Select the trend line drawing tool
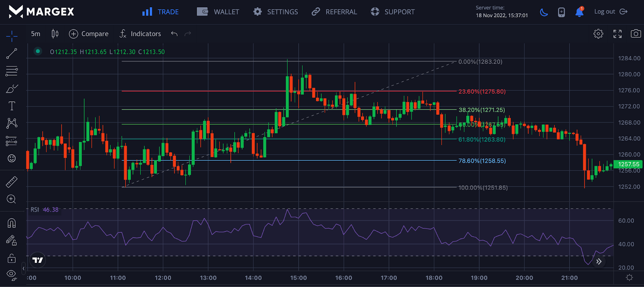The height and width of the screenshot is (287, 644). pyautogui.click(x=12, y=53)
